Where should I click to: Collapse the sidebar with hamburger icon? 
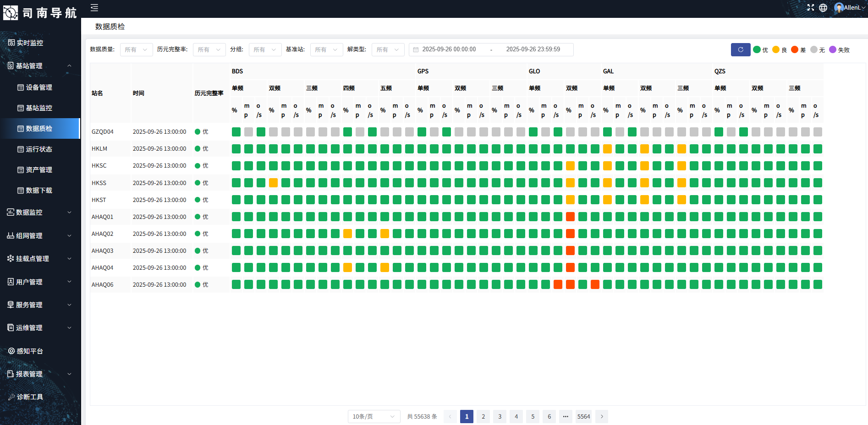pos(94,7)
